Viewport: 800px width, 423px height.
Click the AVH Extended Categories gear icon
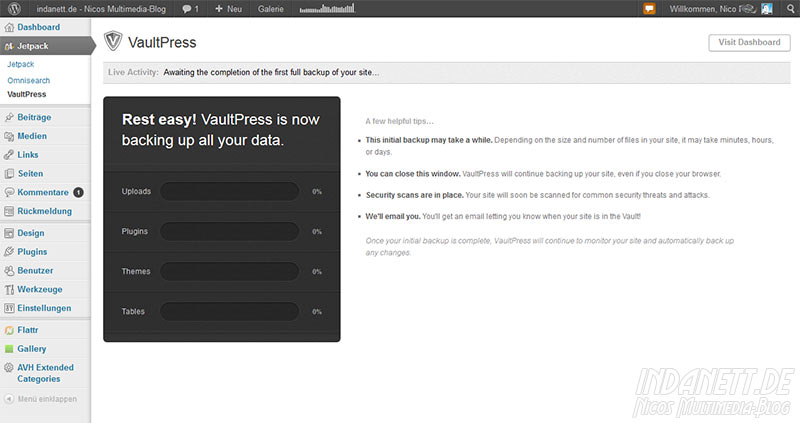9,367
